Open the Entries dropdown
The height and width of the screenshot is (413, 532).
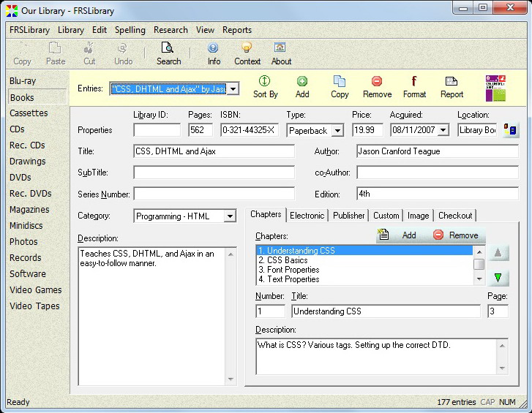tap(233, 88)
